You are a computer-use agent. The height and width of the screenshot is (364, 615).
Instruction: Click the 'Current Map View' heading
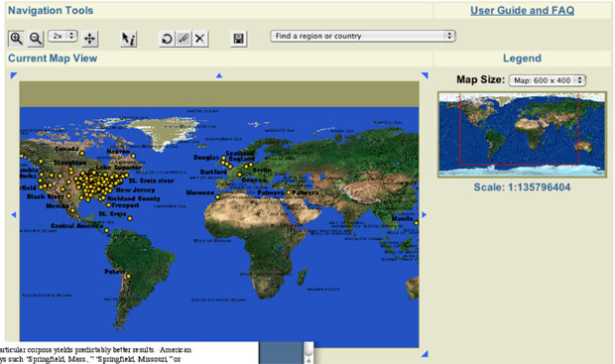tap(53, 59)
